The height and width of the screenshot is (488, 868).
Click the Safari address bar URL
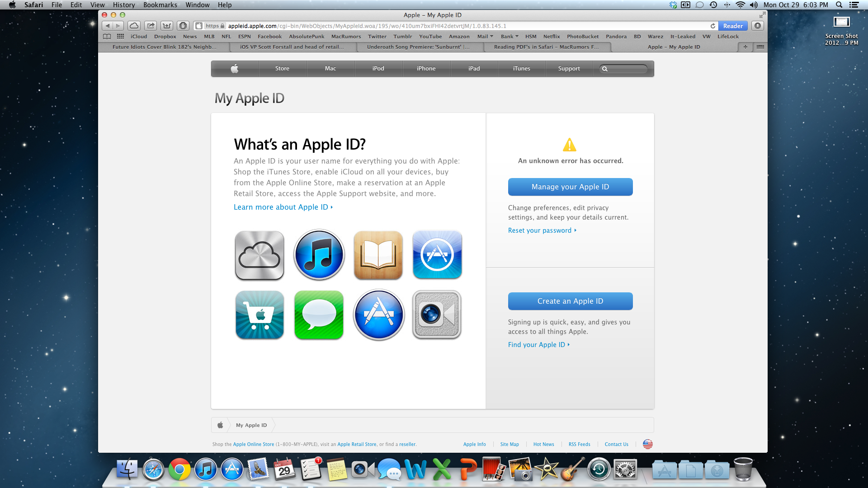pos(367,26)
